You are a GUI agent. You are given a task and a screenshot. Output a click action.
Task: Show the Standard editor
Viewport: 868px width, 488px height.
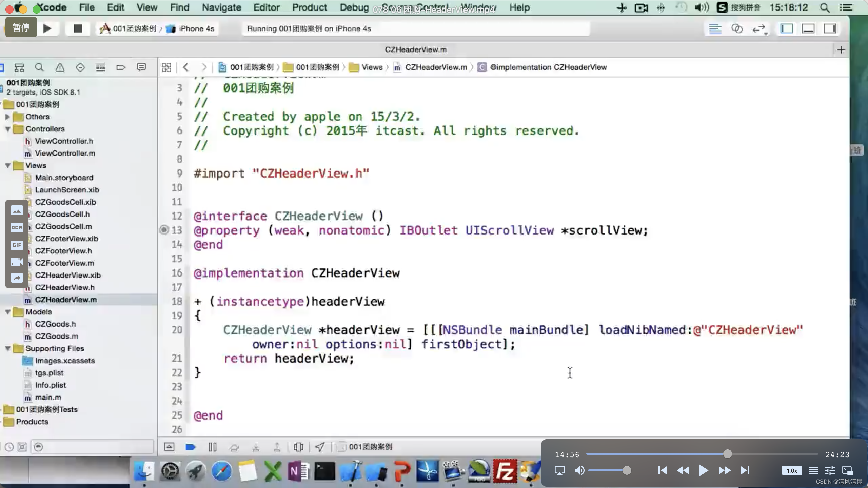click(x=715, y=29)
